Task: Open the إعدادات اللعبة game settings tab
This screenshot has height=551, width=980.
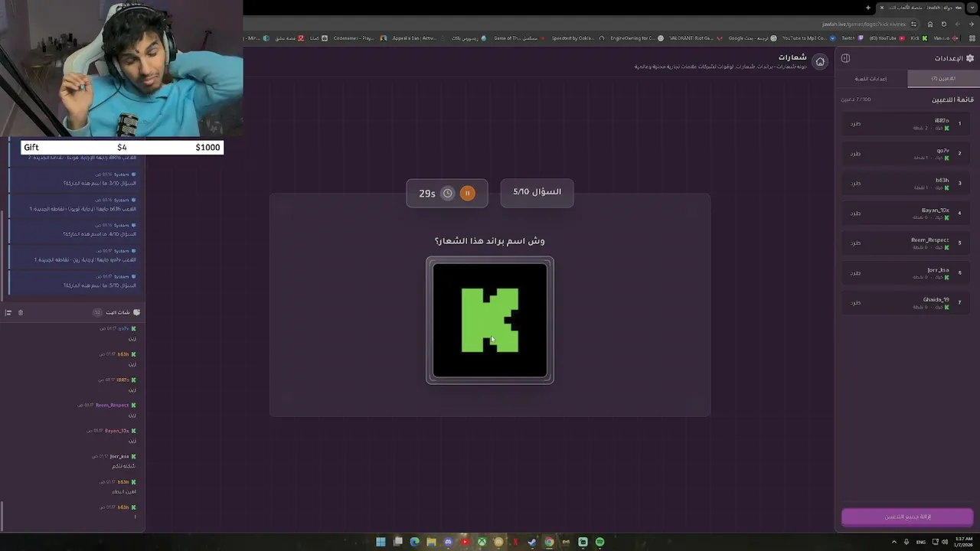Action: coord(871,78)
